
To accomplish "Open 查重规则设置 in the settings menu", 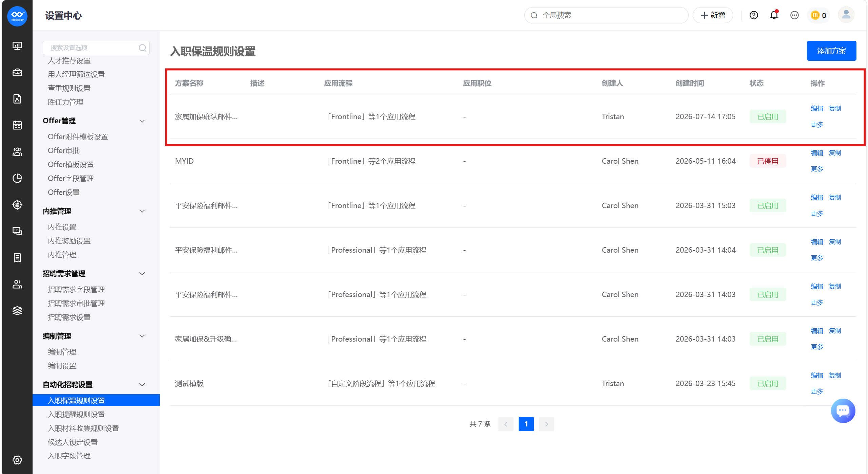I will coord(69,88).
